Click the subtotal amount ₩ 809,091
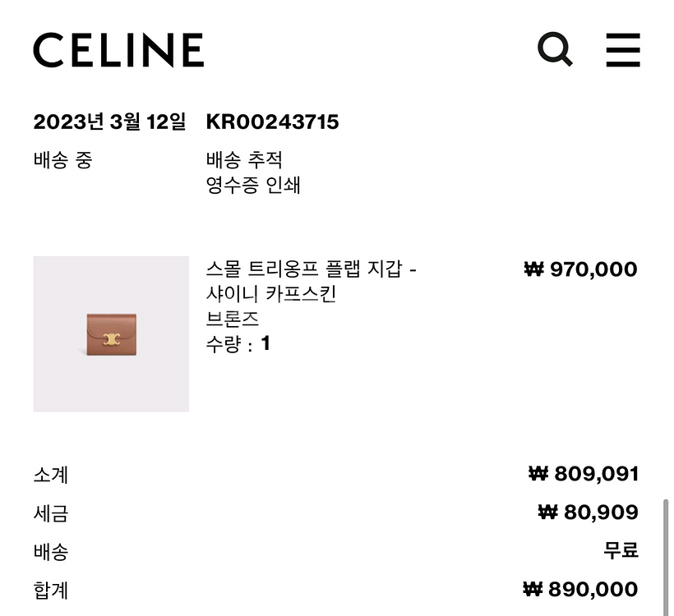Viewport: 674px width, 616px height. click(x=584, y=474)
